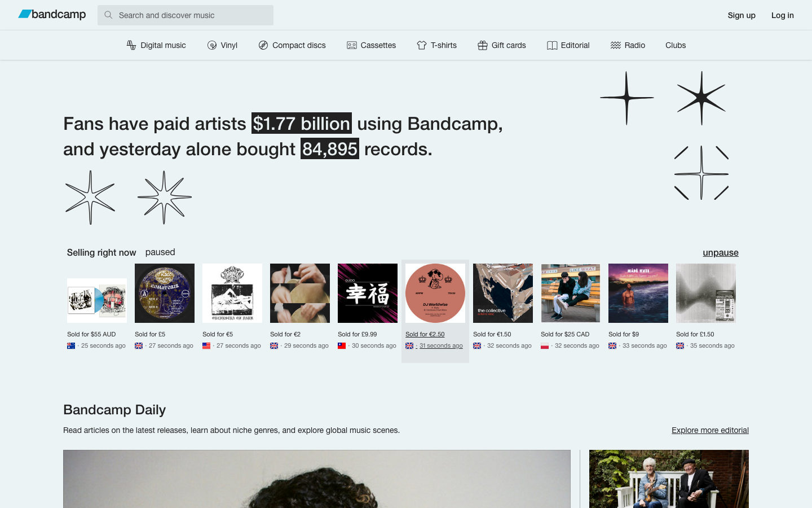Click the $1.77 billion highlighted figure
The image size is (812, 508).
(302, 123)
